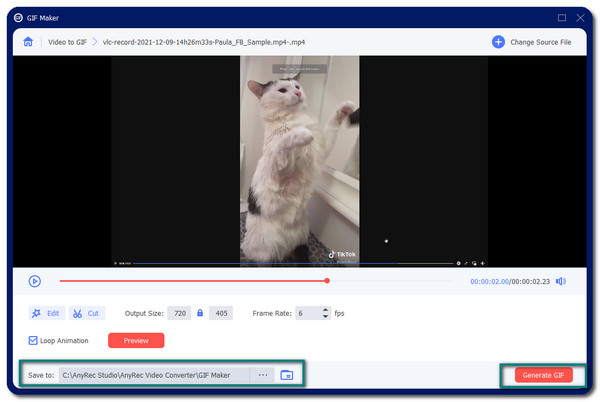The width and height of the screenshot is (600, 402).
Task: Open output folder icon
Action: (x=287, y=375)
